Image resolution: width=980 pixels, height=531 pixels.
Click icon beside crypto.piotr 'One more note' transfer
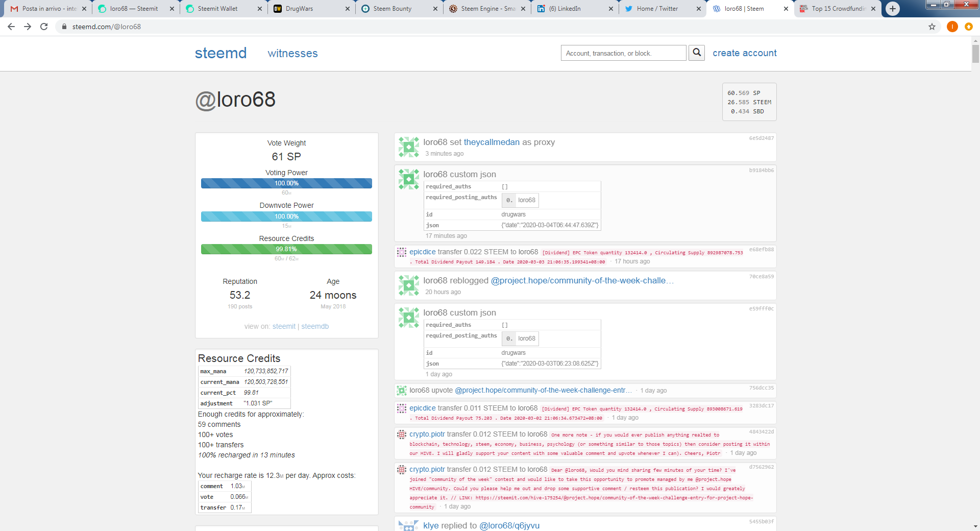[402, 435]
